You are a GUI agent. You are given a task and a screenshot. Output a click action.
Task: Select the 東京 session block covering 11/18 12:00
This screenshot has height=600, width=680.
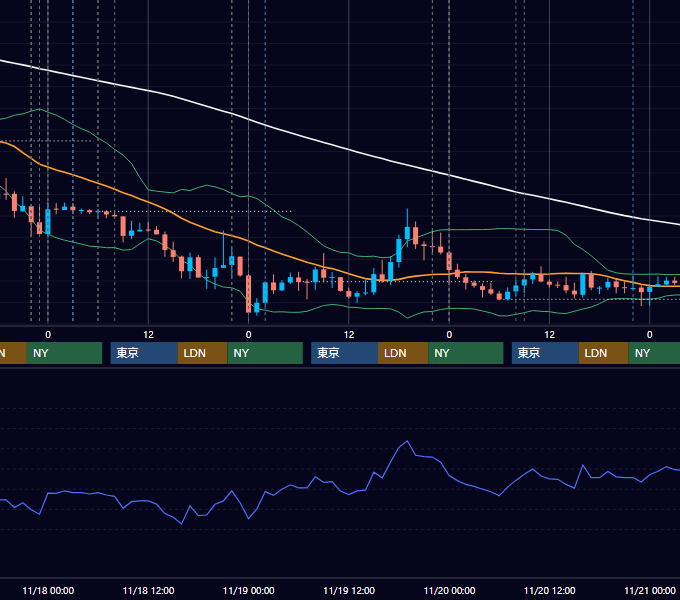144,353
